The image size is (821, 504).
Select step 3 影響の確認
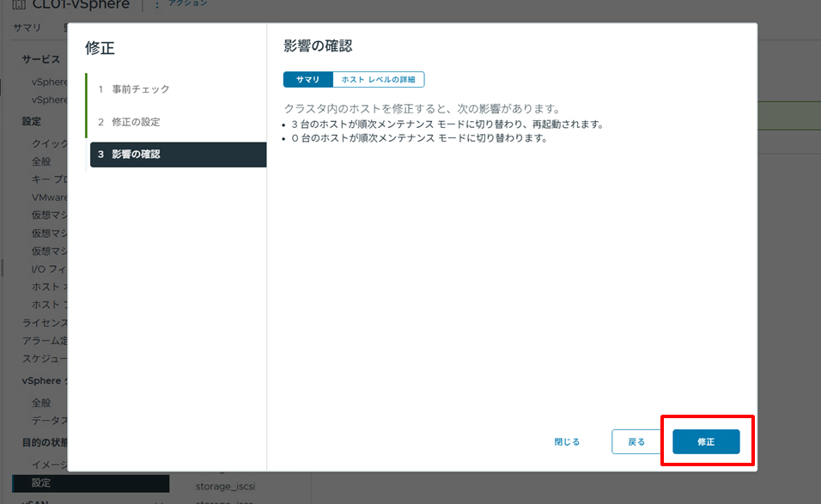click(139, 155)
